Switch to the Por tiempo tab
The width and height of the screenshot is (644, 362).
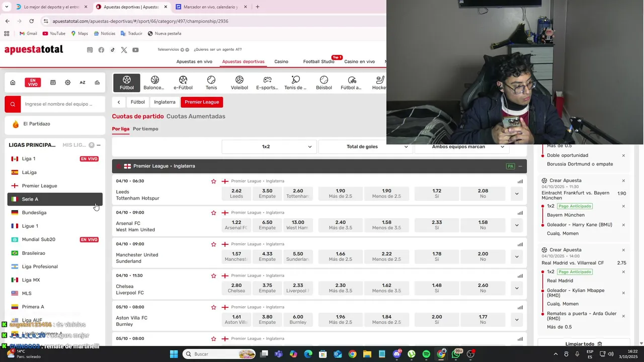[145, 129]
